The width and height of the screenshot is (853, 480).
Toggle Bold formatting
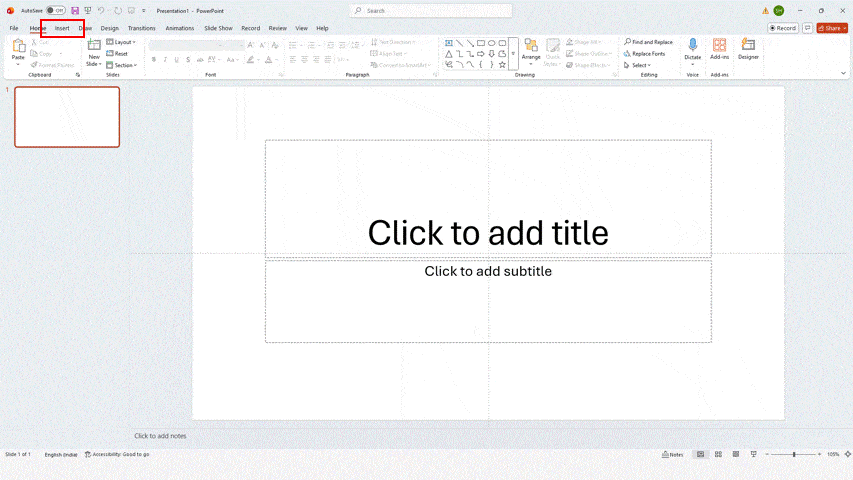click(154, 60)
